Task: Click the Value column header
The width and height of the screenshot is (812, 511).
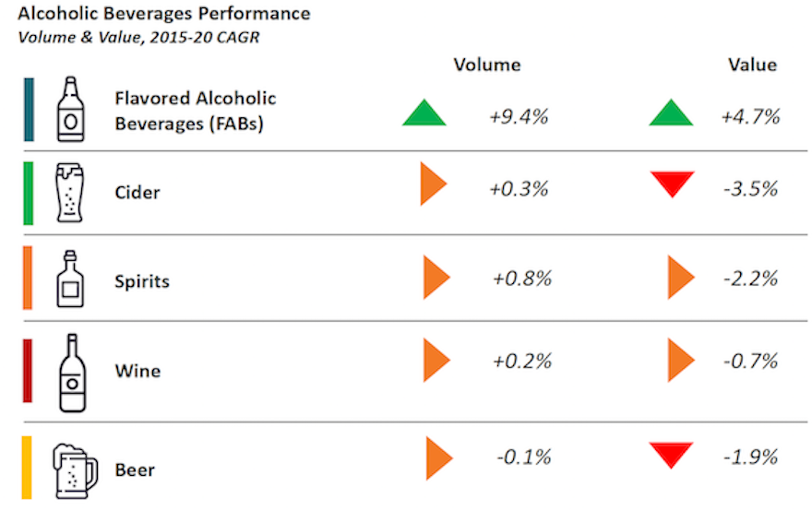Action: tap(752, 65)
